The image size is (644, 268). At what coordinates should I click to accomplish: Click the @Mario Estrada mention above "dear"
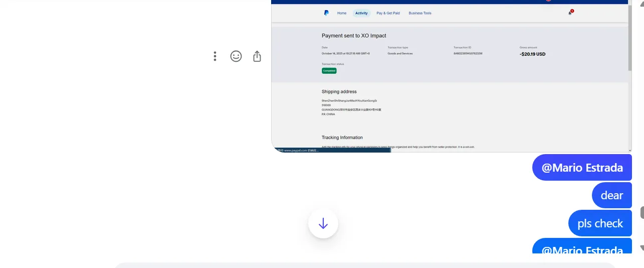coord(582,168)
